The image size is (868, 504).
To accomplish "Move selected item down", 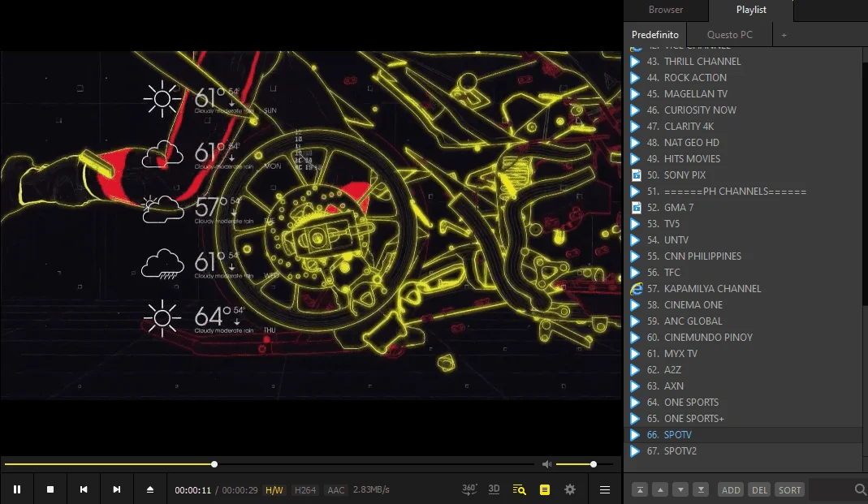I will 680,489.
